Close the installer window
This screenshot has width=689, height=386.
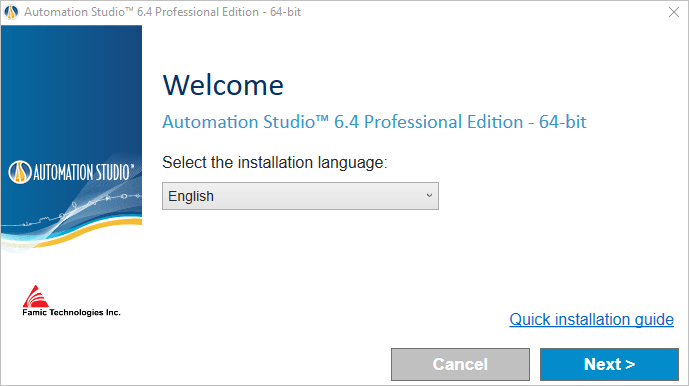pyautogui.click(x=674, y=12)
